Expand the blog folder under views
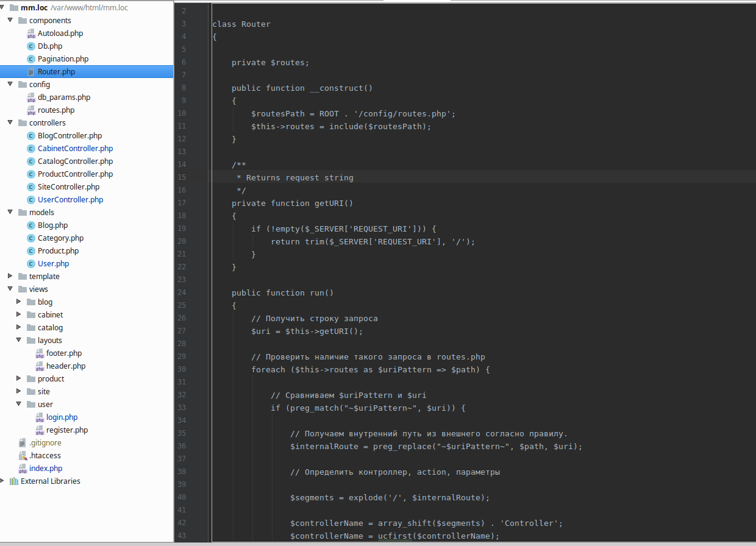The image size is (756, 546). [x=18, y=302]
